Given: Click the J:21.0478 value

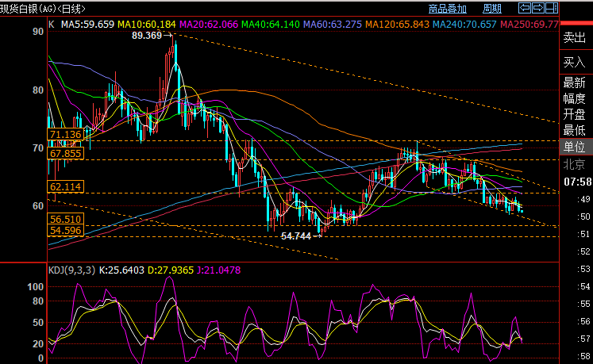Looking at the screenshot, I should (x=219, y=270).
